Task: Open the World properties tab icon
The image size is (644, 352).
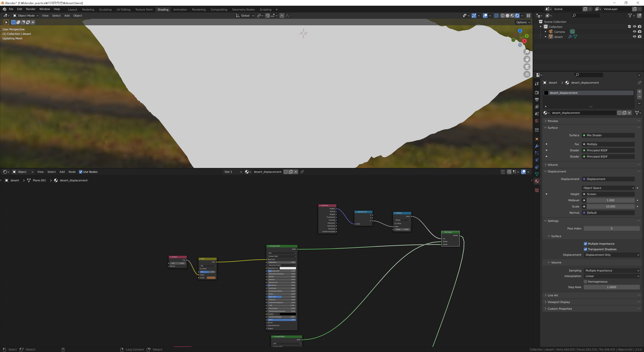Action: (536, 121)
